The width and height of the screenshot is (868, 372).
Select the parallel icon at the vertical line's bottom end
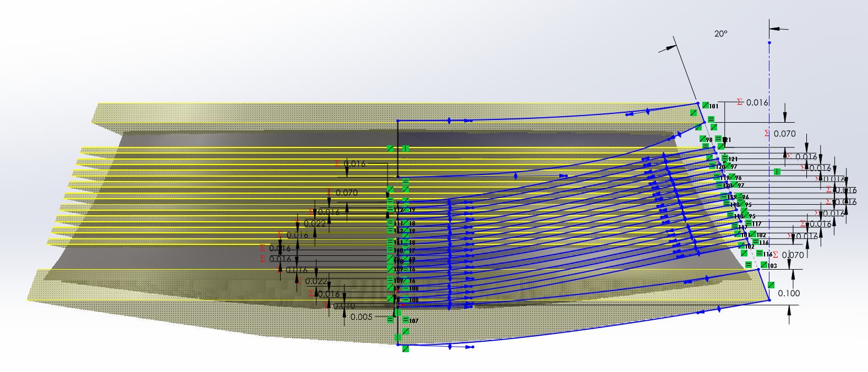pyautogui.click(x=406, y=348)
